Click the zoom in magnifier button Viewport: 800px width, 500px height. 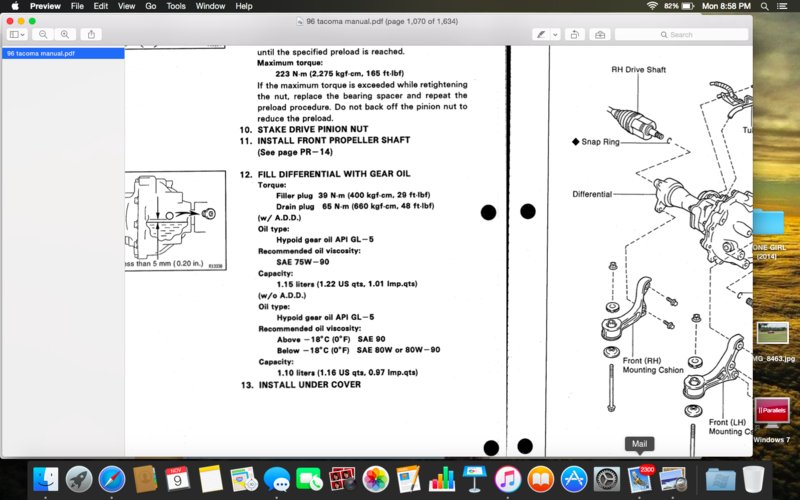point(65,34)
